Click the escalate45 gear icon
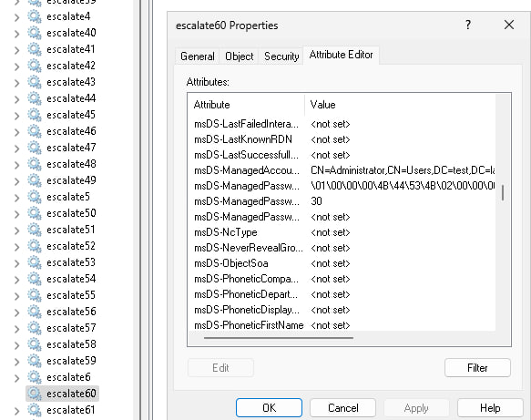This screenshot has height=420, width=531. pos(35,115)
